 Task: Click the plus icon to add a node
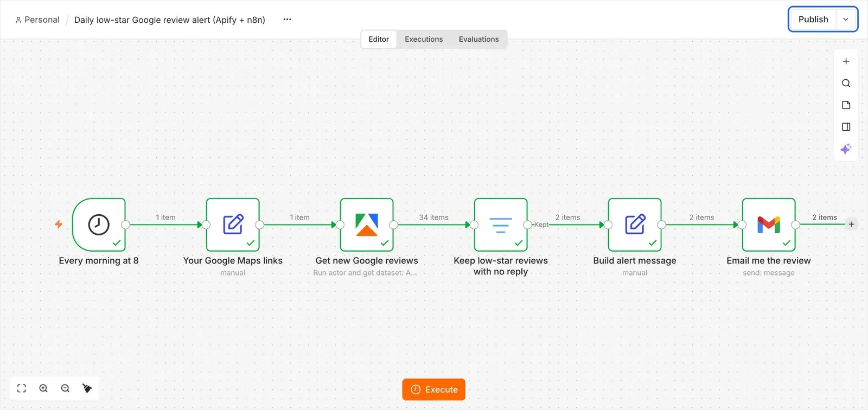coord(846,61)
